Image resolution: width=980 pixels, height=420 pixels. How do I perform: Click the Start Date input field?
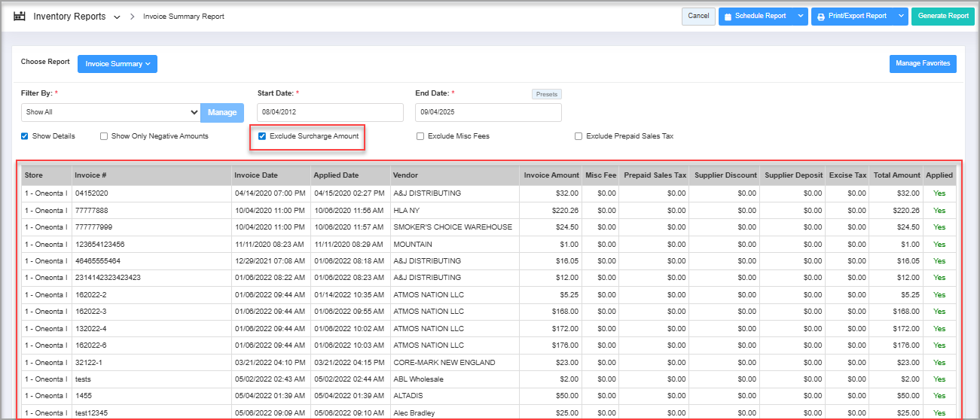click(x=330, y=112)
